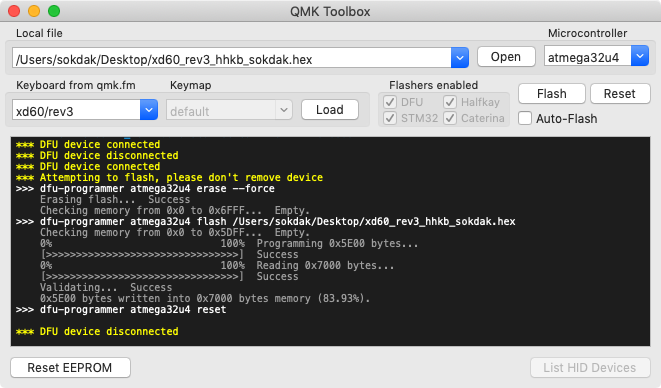Toggle the Caterina flasher checkbox
This screenshot has width=661, height=388.
click(x=450, y=118)
